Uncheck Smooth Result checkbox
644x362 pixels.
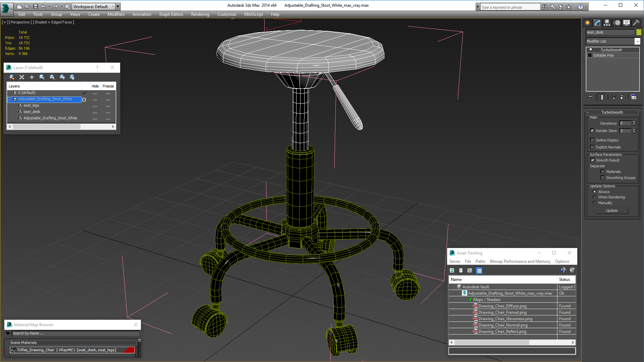[x=592, y=160]
